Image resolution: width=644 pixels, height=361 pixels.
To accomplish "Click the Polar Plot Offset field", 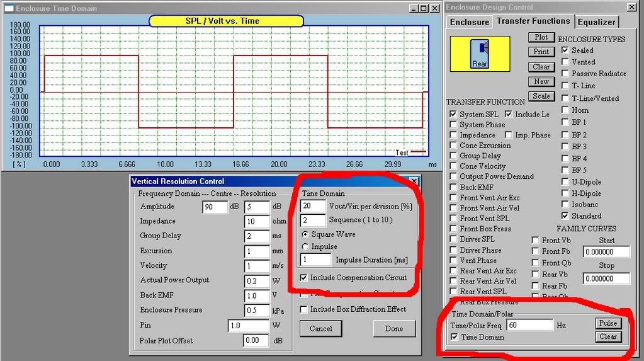I will pyautogui.click(x=256, y=340).
